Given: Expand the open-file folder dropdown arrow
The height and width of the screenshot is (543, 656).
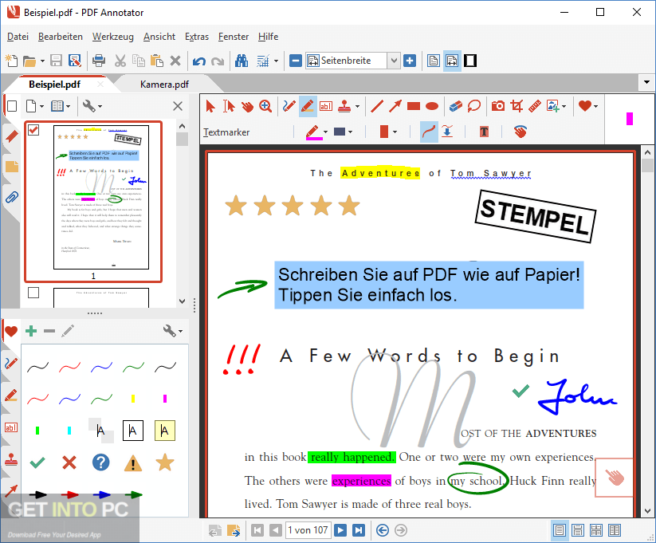Looking at the screenshot, I should coord(42,61).
